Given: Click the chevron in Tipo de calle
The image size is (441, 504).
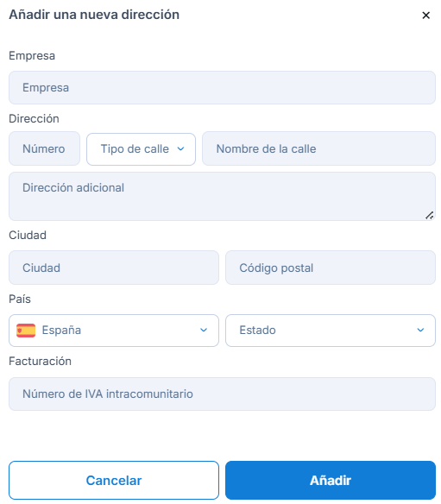Looking at the screenshot, I should (181, 148).
